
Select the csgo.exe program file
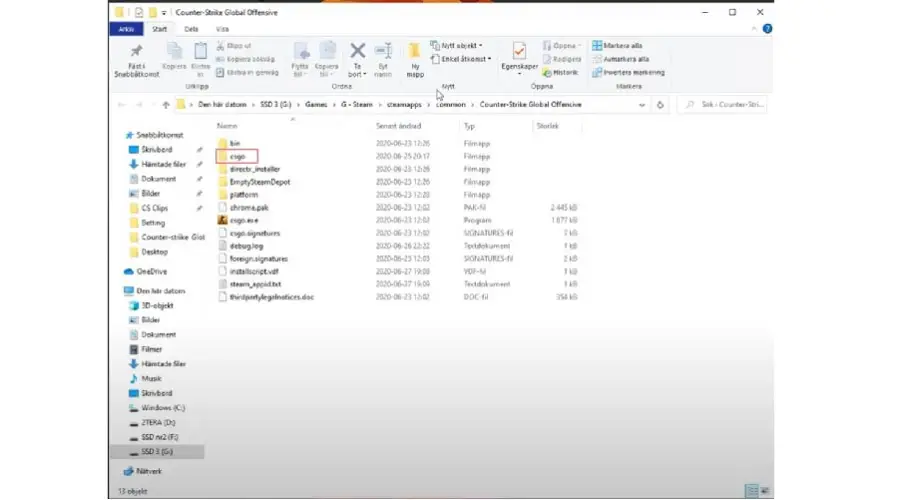[238, 220]
